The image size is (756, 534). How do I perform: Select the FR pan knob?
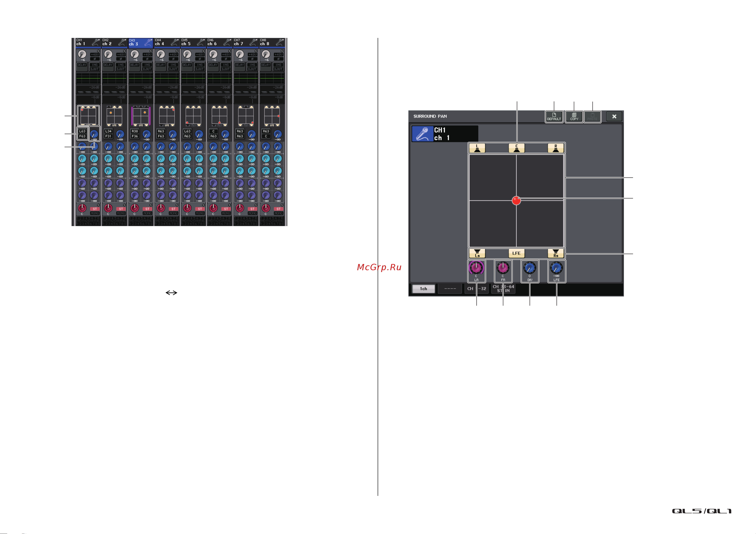(x=503, y=268)
